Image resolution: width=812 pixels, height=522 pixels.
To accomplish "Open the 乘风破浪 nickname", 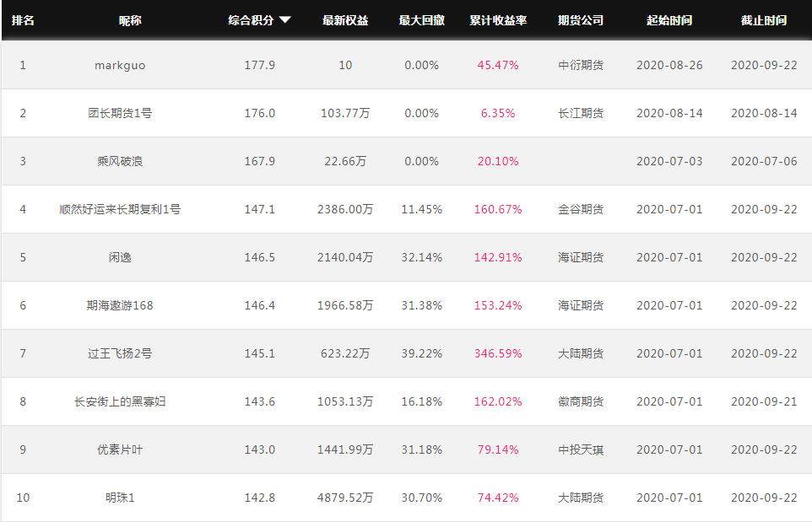I will (x=120, y=161).
